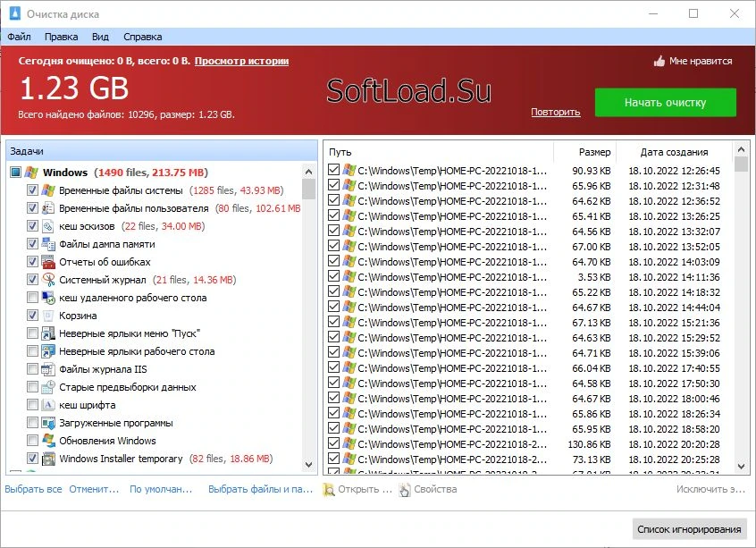Click the font cache icon

(48, 404)
